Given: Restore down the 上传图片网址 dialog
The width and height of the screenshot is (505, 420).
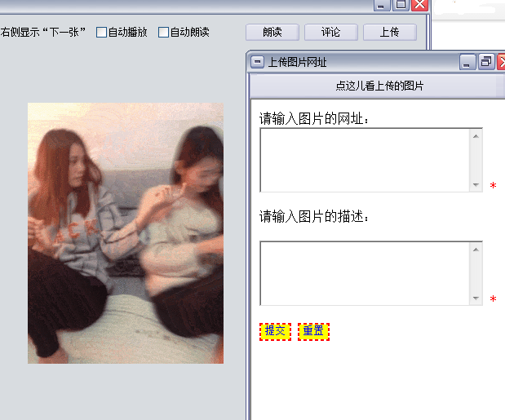Looking at the screenshot, I should tap(485, 62).
